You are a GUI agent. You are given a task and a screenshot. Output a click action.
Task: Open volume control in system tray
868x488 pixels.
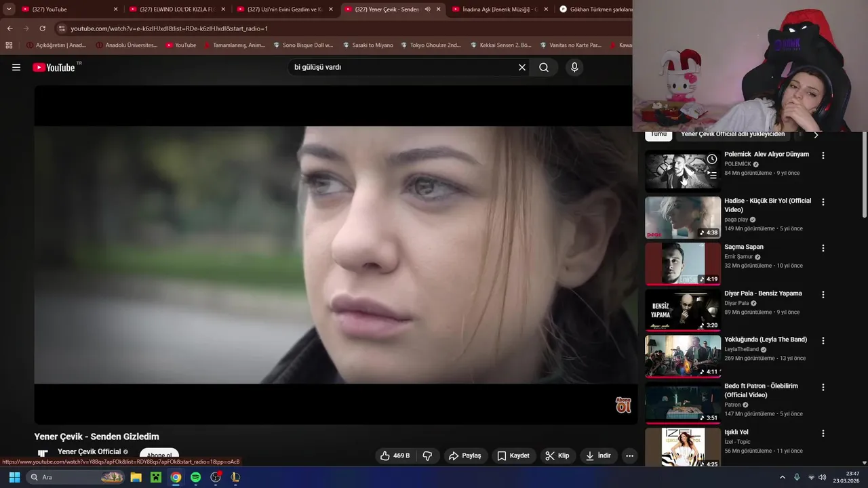[823, 477]
